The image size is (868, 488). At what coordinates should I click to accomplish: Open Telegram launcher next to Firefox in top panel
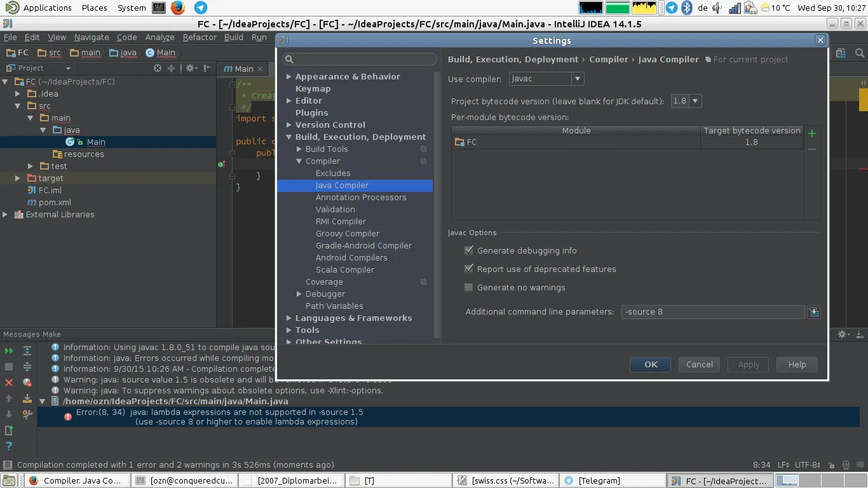(200, 8)
